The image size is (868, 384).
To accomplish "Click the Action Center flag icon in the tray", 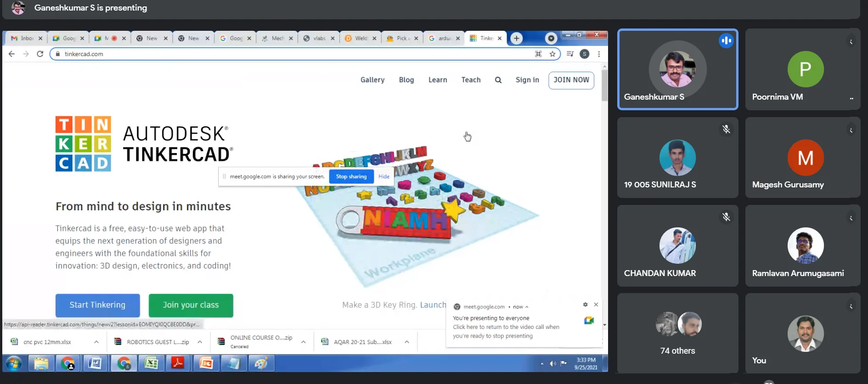I will (564, 363).
